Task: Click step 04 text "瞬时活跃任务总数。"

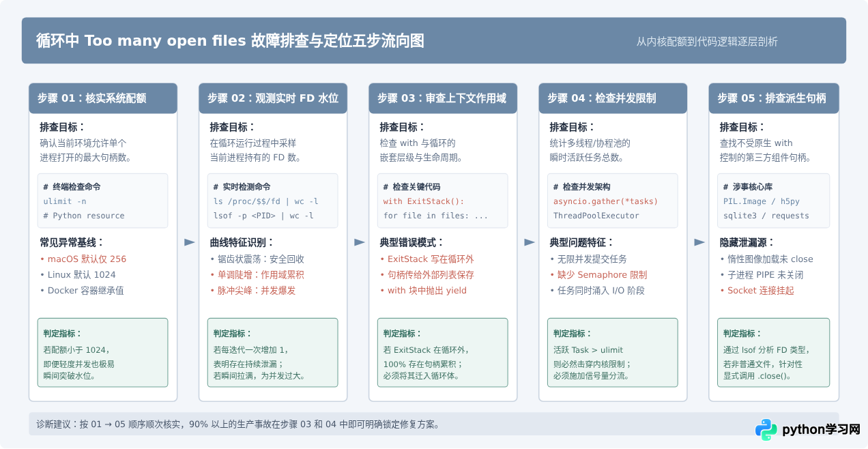Action: [586, 158]
